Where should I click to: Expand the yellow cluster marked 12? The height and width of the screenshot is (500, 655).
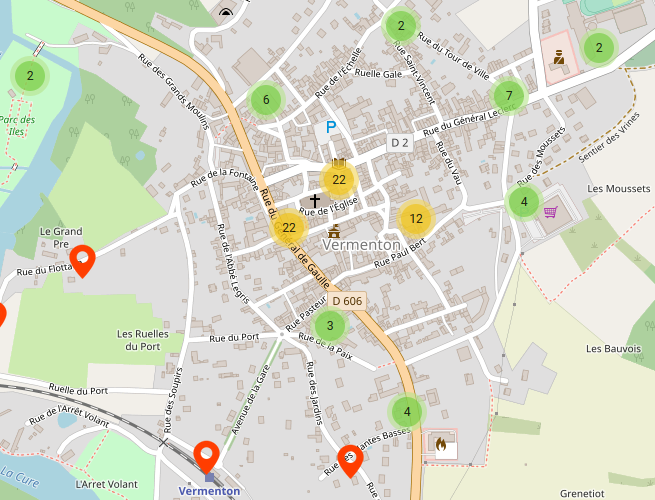click(416, 219)
